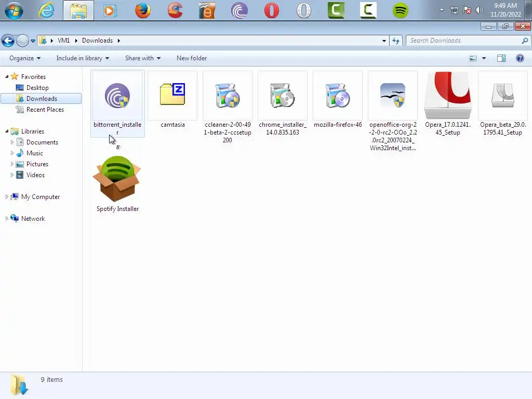Open Desktop in Favorites
This screenshot has width=532, height=399.
coord(37,87)
